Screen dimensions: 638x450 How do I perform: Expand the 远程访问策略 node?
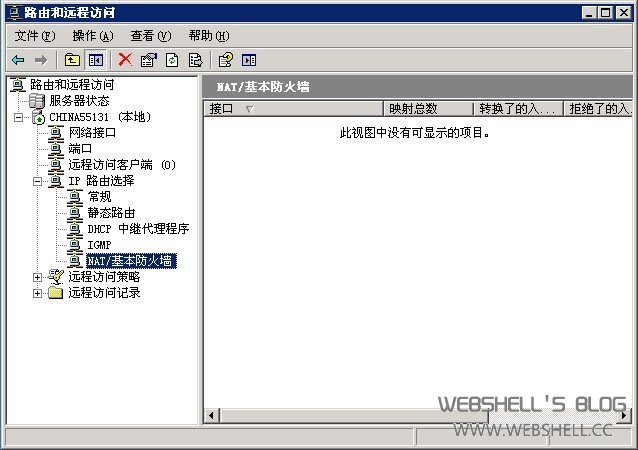[37, 277]
